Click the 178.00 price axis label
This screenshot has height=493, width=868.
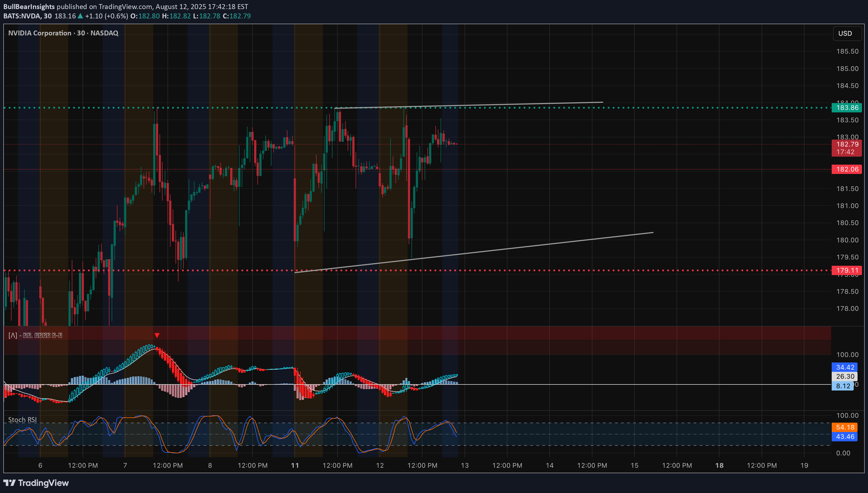(847, 308)
